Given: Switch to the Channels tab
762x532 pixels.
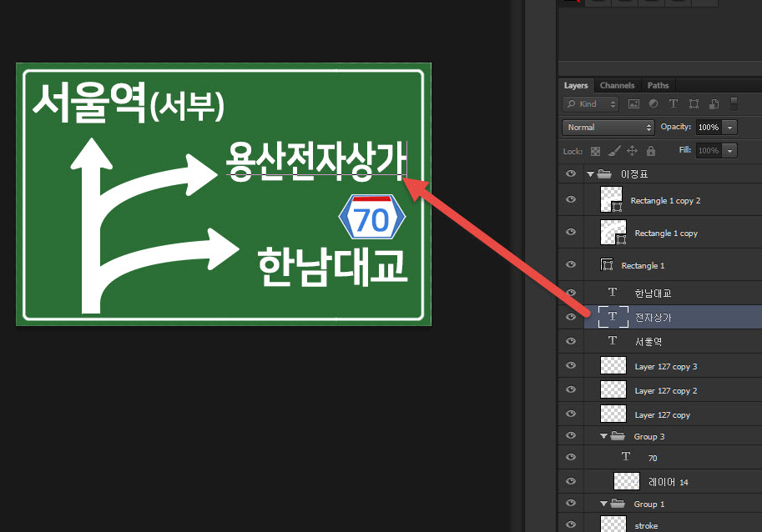Looking at the screenshot, I should 617,85.
